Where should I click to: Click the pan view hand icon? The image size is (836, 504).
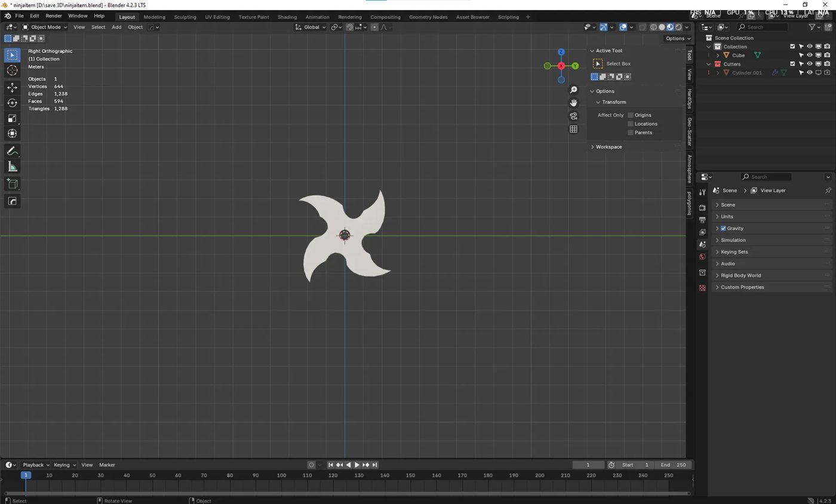(x=573, y=103)
